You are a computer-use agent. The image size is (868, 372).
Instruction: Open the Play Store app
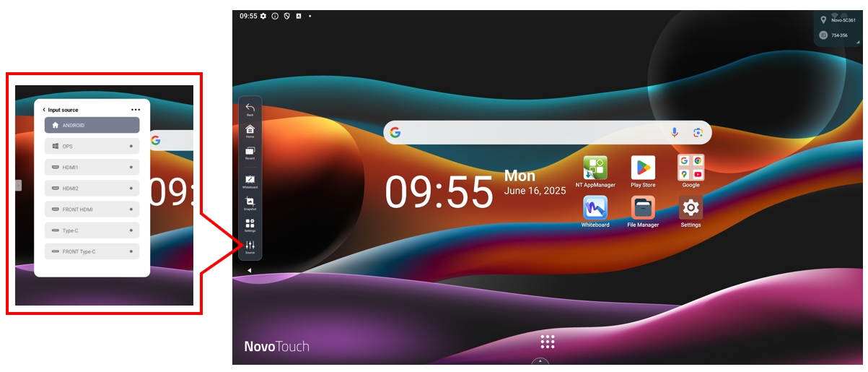click(643, 172)
